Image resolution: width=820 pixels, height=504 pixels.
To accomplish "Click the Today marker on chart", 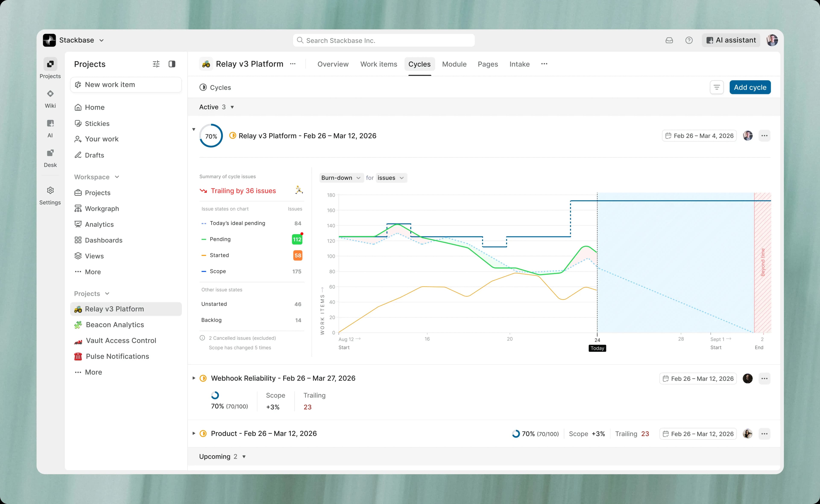I will point(597,348).
